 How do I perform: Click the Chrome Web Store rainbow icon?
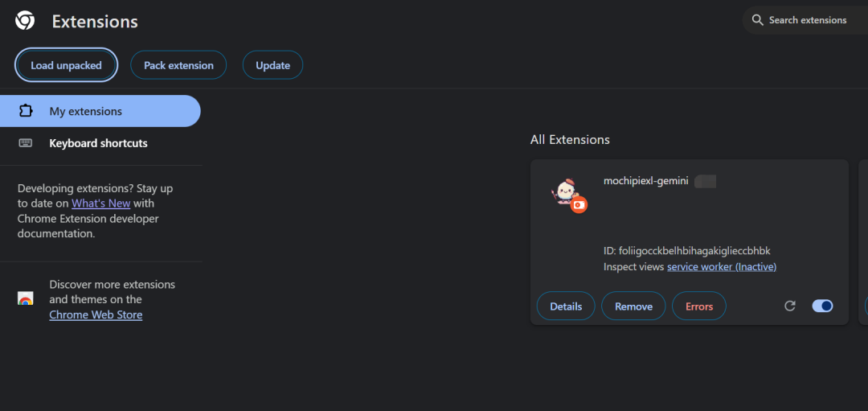[x=26, y=299]
